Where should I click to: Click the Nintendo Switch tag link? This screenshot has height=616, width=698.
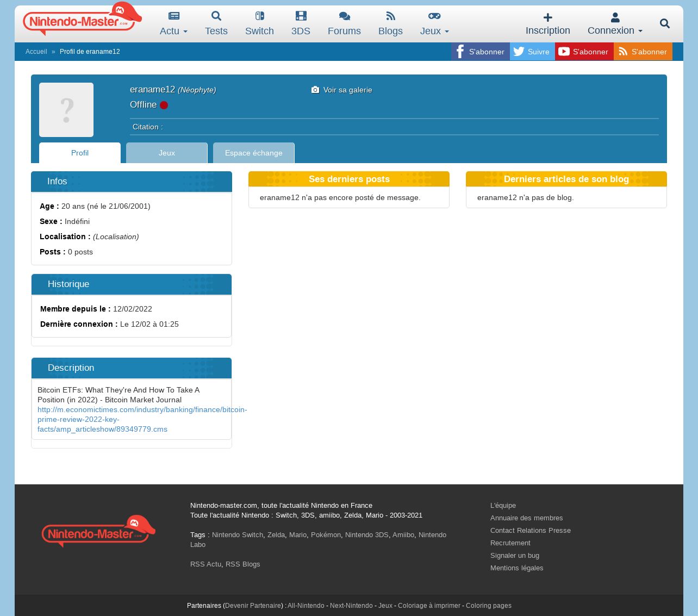[x=238, y=534]
